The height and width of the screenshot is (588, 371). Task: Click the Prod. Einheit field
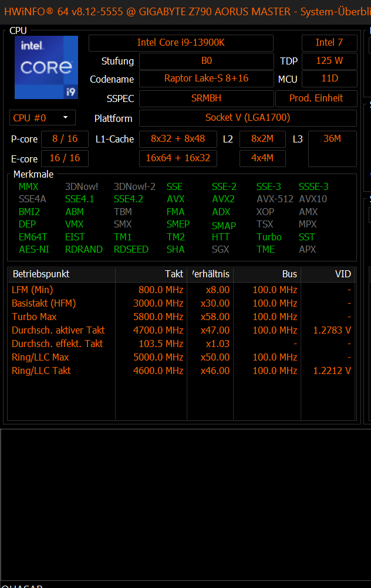tap(316, 98)
